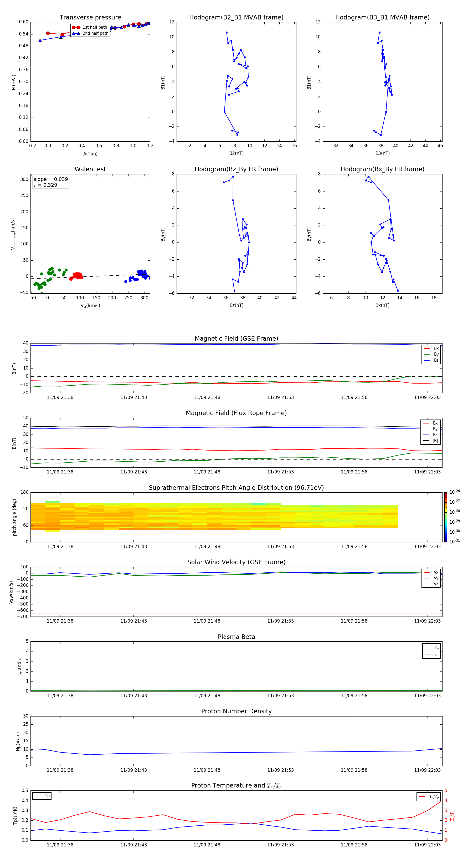Select the 'By' entry in GSE magnetic legend
Screen dimensions: 473x868
(431, 354)
